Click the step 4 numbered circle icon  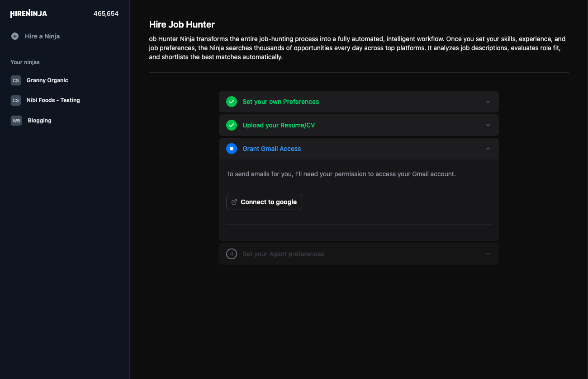point(232,254)
